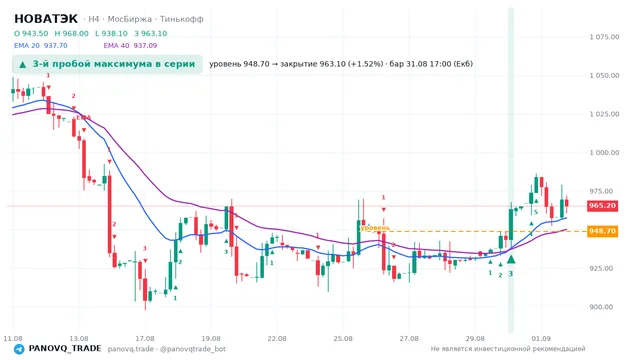Click the close value З 963.10
This screenshot has height=360, width=640.
pyautogui.click(x=151, y=33)
